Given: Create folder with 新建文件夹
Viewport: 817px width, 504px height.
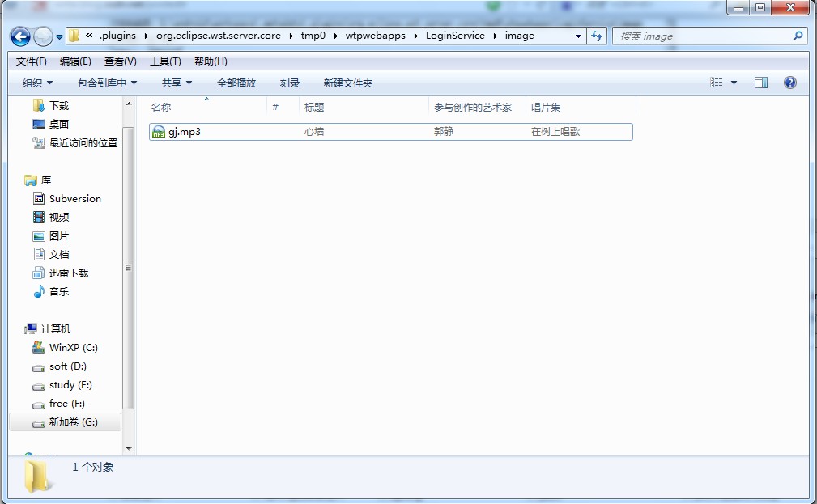Looking at the screenshot, I should [x=348, y=83].
